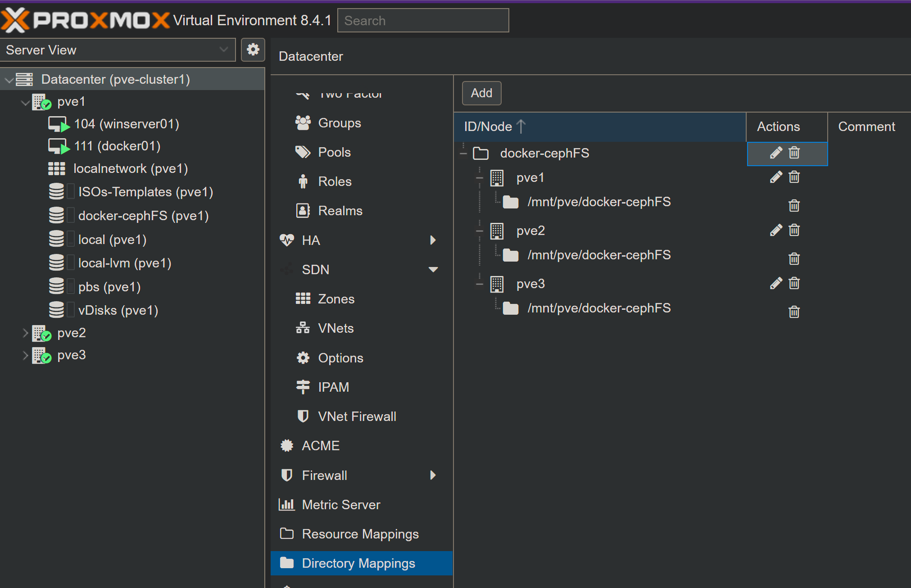Image resolution: width=911 pixels, height=588 pixels.
Task: Select ISOs-Templates (pve1) storage
Action: (145, 192)
